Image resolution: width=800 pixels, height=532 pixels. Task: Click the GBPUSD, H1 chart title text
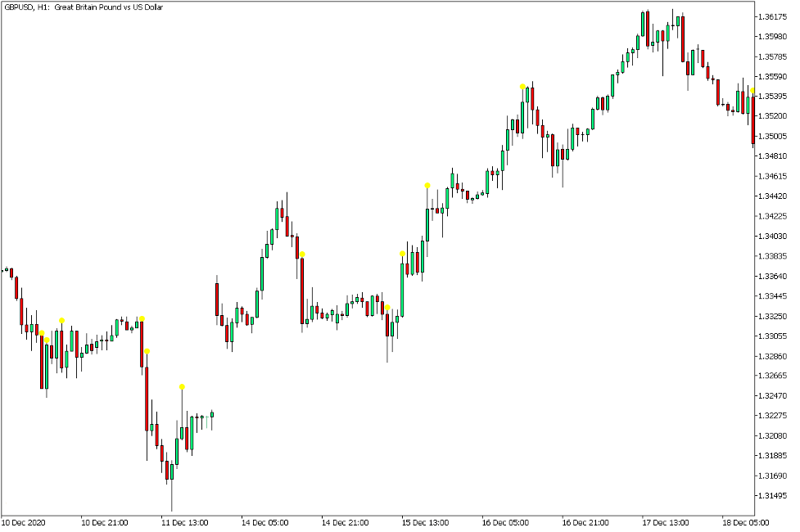pyautogui.click(x=84, y=7)
